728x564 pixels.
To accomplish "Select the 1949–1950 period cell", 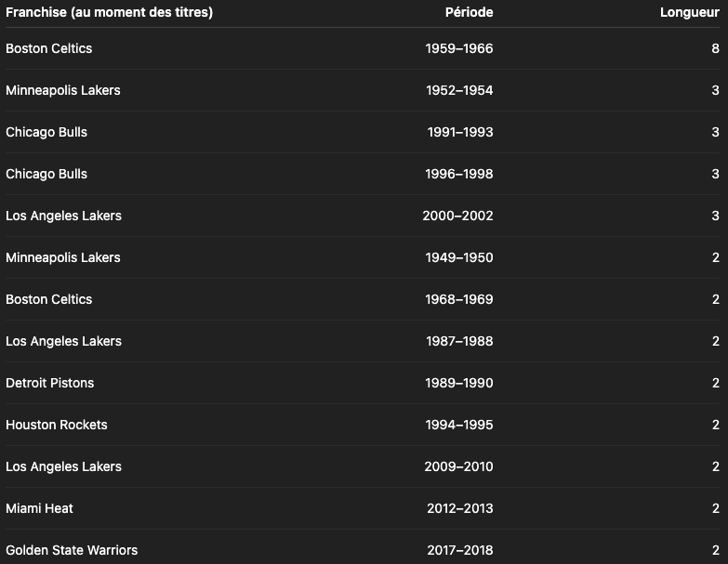I will (x=458, y=257).
